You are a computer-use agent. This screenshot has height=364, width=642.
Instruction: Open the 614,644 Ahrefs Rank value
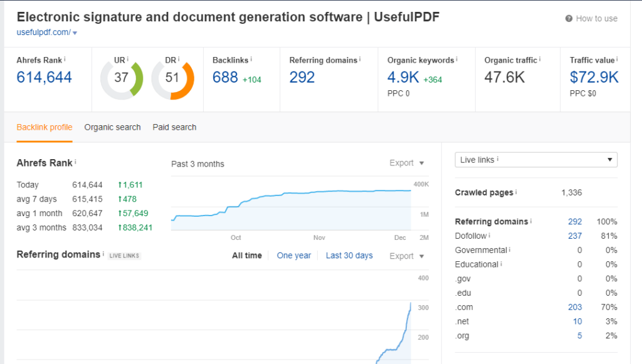(x=45, y=77)
